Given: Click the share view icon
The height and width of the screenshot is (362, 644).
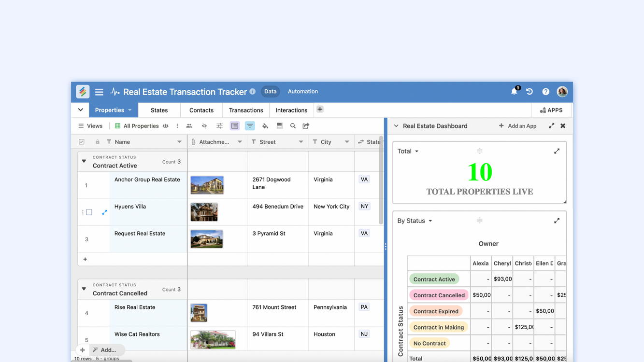Looking at the screenshot, I should pos(306,126).
